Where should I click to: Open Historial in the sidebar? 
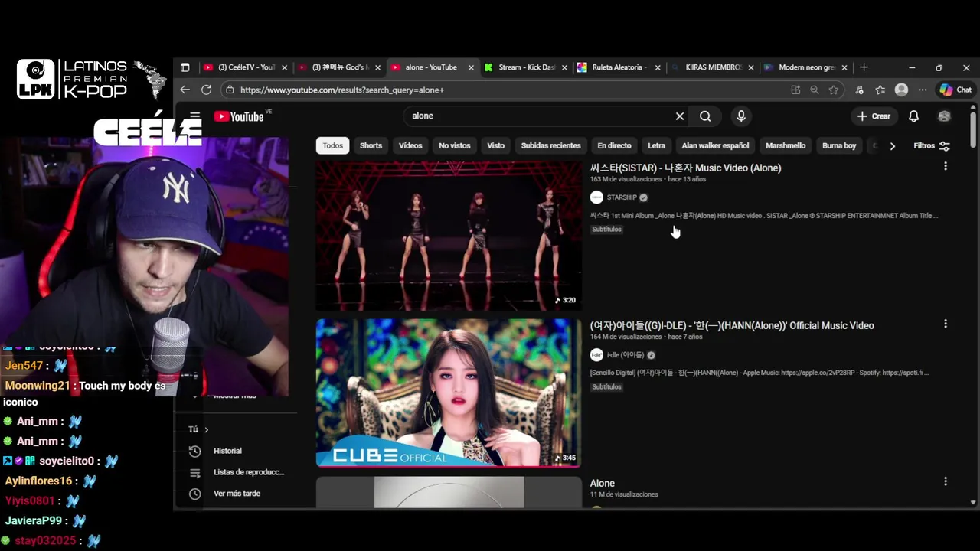227,451
